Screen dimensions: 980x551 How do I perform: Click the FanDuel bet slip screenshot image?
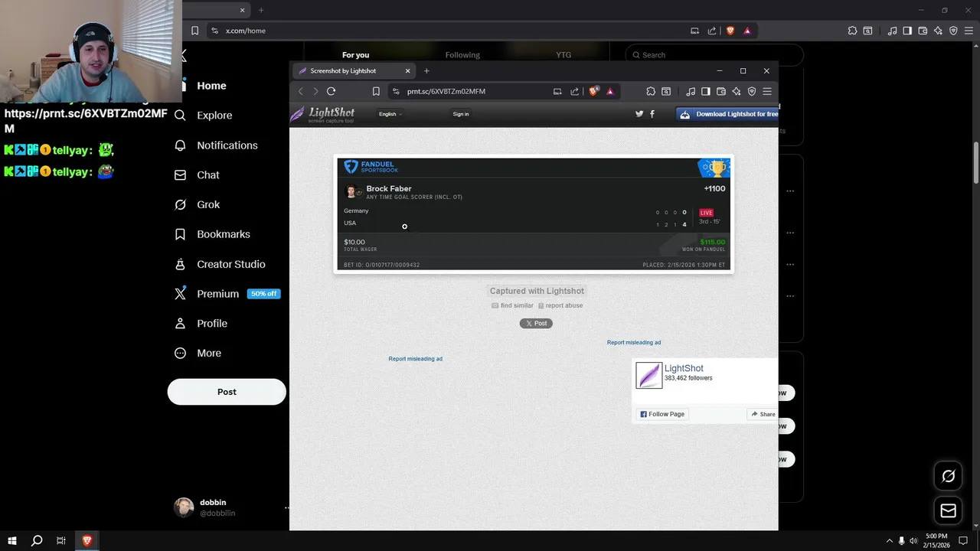(534, 214)
